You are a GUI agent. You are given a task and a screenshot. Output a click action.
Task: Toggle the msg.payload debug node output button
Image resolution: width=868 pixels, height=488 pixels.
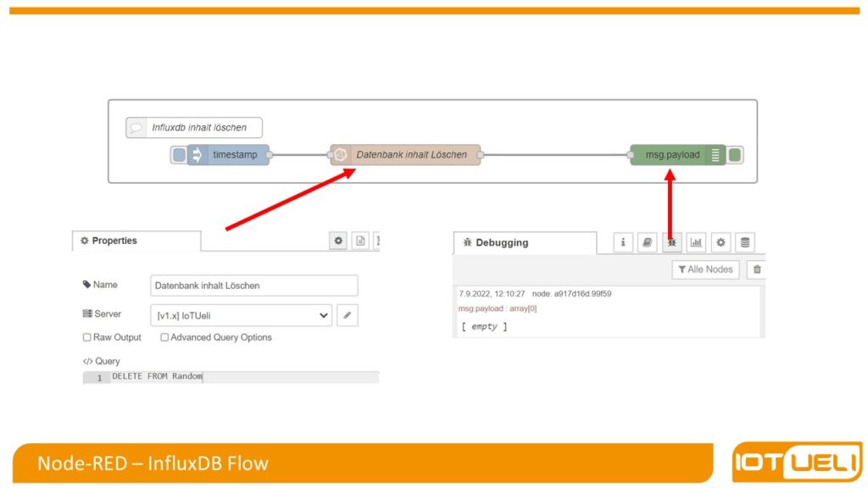point(736,155)
